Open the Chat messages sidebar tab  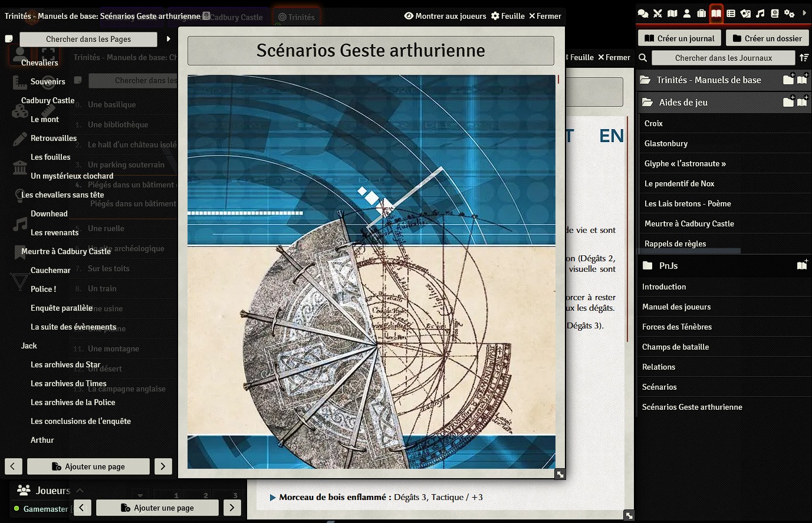tap(643, 14)
